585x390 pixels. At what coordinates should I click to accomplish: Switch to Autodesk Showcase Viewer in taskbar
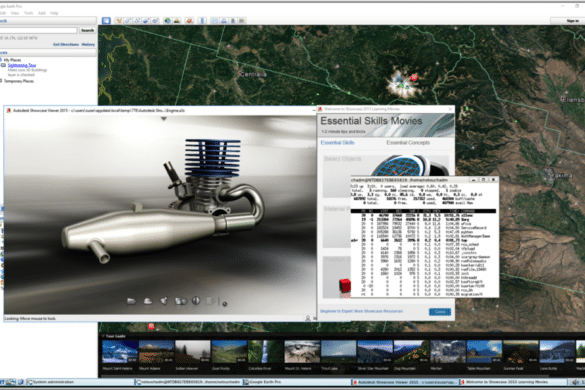[x=405, y=382]
